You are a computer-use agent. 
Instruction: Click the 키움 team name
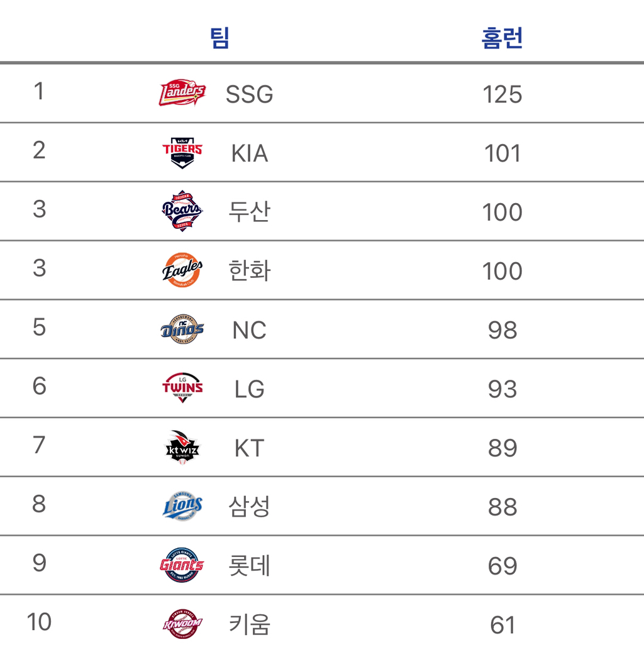click(249, 624)
